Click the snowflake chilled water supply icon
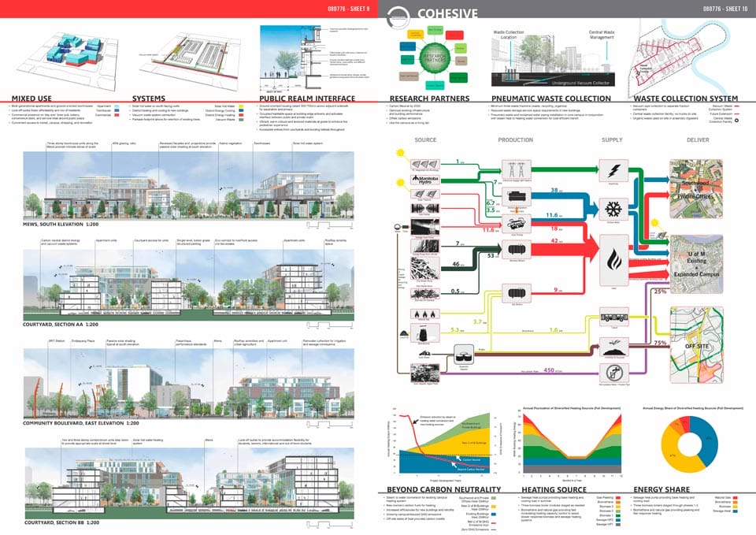This screenshot has height=535, width=756. (x=613, y=209)
